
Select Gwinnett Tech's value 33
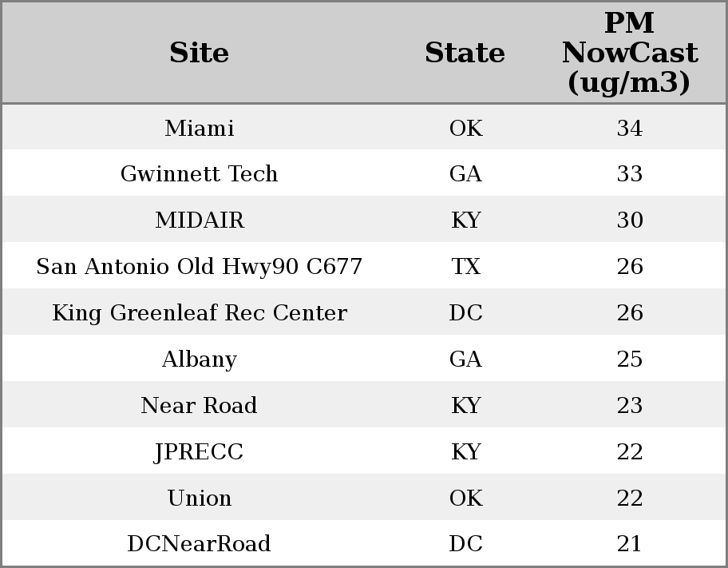click(x=629, y=173)
